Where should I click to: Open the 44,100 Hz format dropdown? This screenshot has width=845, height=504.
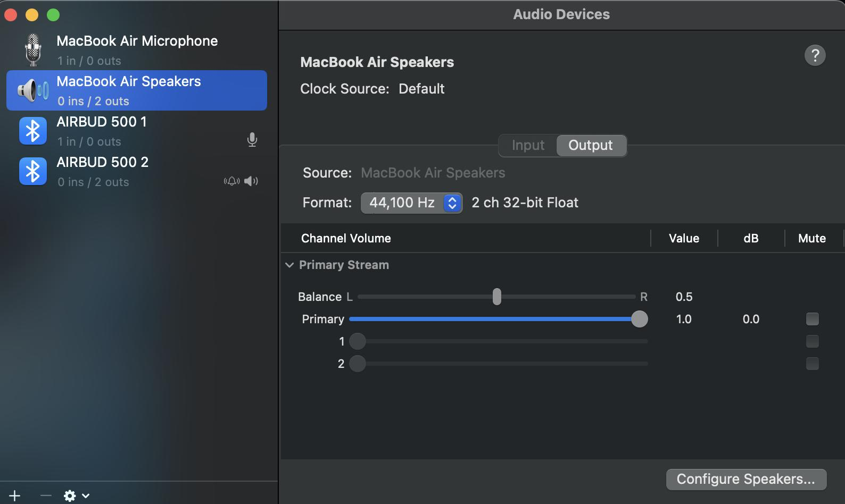[411, 203]
